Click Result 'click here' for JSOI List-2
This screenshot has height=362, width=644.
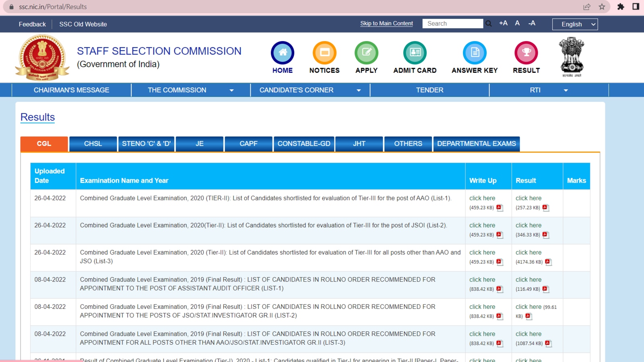click(x=528, y=225)
